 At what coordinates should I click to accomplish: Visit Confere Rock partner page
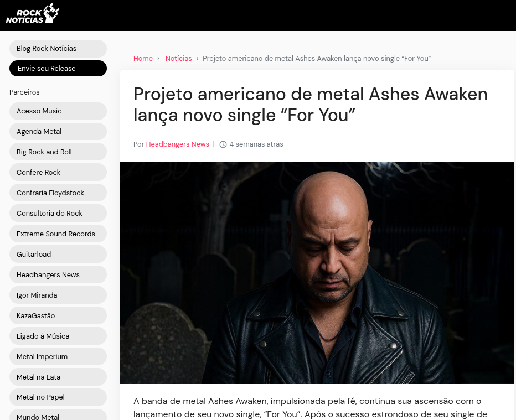coord(58,172)
